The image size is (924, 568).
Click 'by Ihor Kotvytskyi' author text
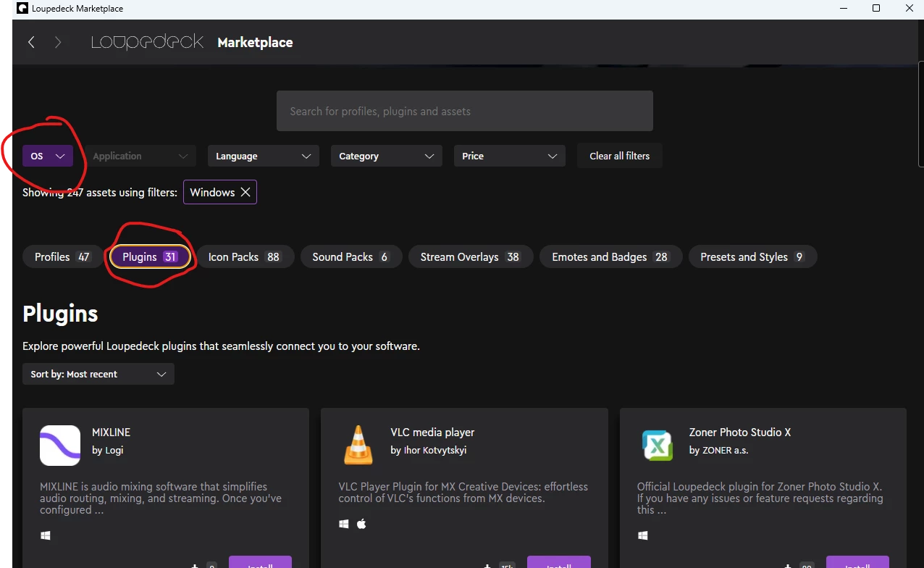tap(429, 450)
